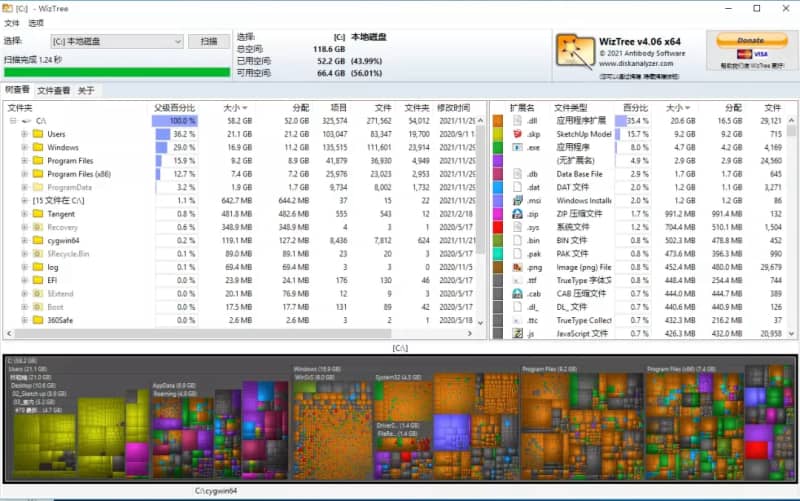Click the purple .msi color swatch
Screen dimensions: 800x501
[498, 201]
